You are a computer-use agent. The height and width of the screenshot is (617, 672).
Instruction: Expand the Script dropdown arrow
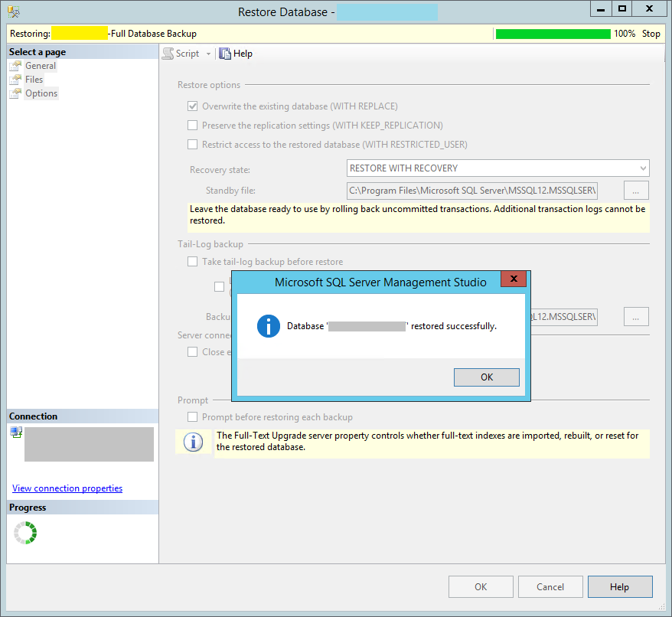208,54
